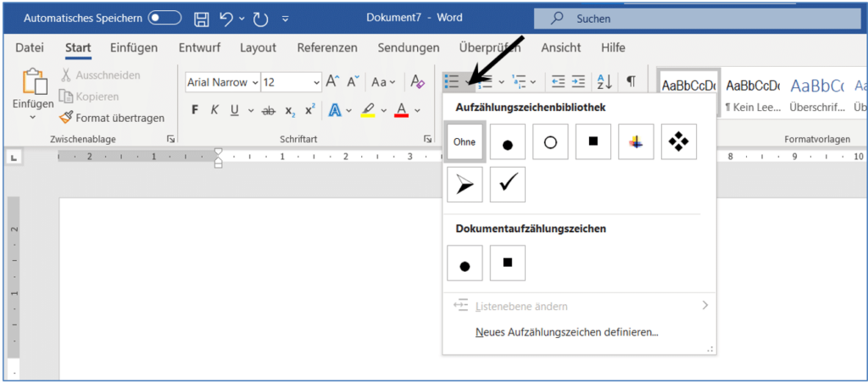Click the sort A-Z icon
The height and width of the screenshot is (382, 868).
pos(604,81)
